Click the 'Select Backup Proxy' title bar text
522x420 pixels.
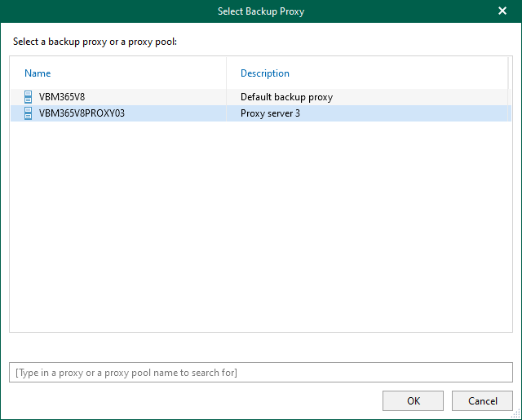coord(260,11)
